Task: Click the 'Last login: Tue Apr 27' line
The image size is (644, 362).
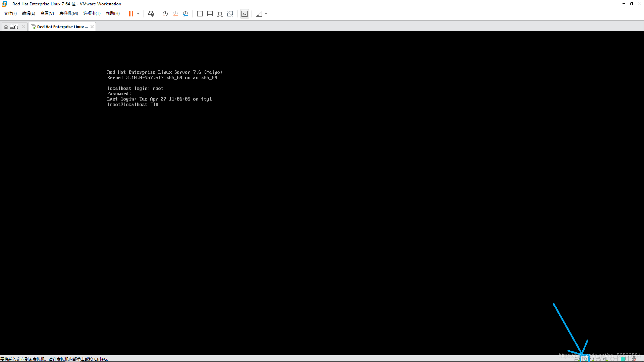Action: pos(159,99)
